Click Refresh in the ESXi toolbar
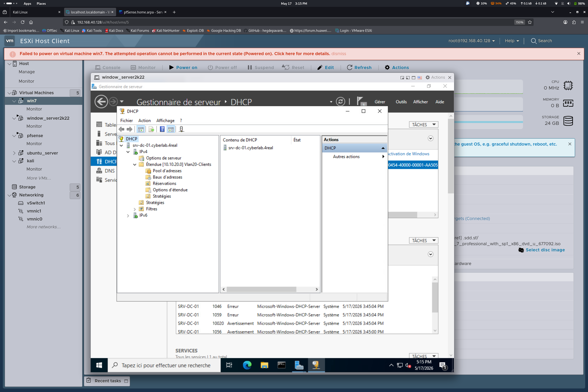This screenshot has height=392, width=588. pyautogui.click(x=359, y=68)
